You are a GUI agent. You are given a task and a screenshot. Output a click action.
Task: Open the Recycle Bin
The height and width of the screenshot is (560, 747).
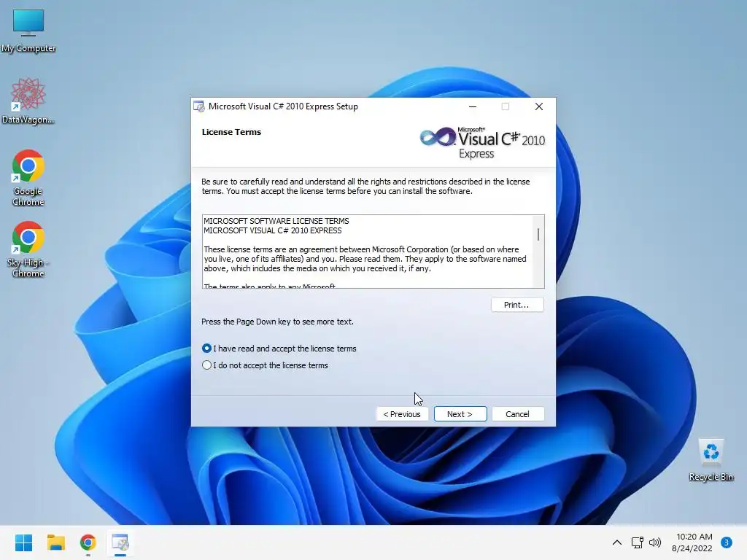[x=711, y=459]
